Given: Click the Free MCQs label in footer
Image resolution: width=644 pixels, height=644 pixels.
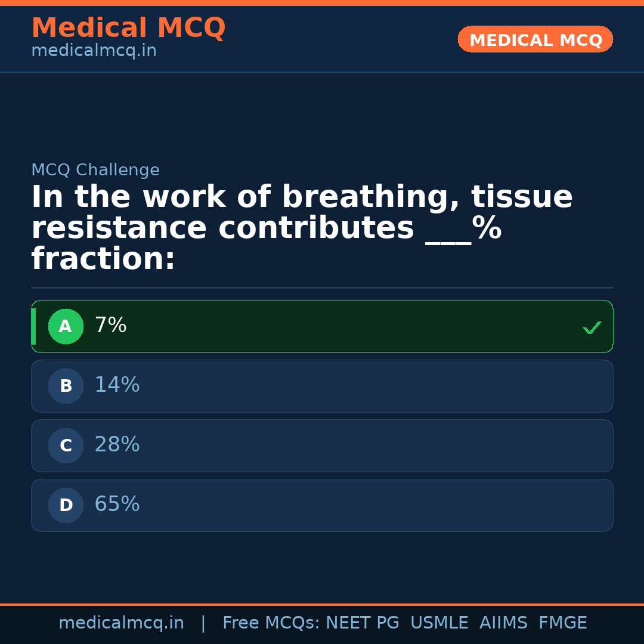Looking at the screenshot, I should click(271, 623).
